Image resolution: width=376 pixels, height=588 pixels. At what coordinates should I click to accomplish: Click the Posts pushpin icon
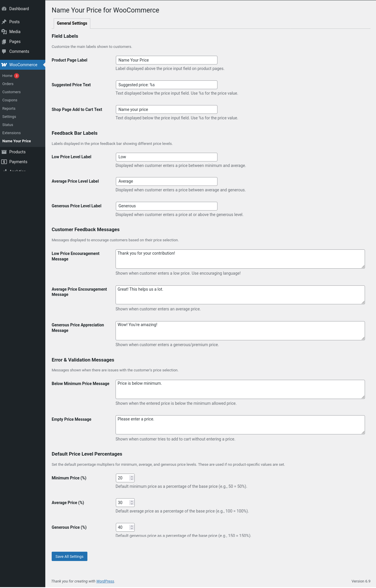(x=4, y=22)
